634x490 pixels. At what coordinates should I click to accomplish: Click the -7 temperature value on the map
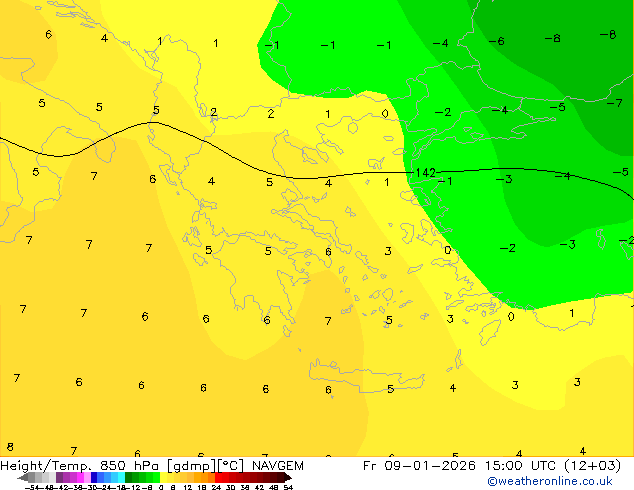[614, 103]
